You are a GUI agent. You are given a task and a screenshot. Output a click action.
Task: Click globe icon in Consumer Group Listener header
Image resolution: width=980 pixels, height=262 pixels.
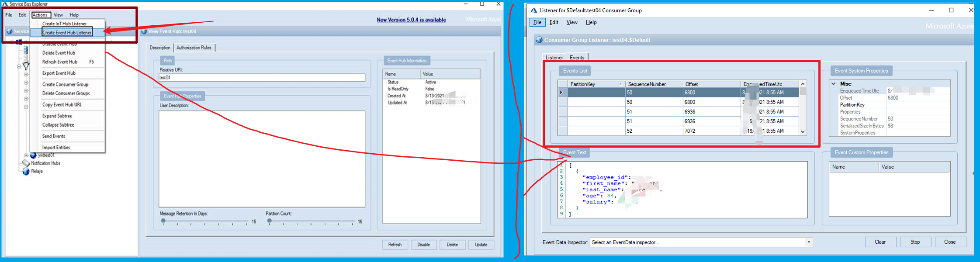[539, 40]
